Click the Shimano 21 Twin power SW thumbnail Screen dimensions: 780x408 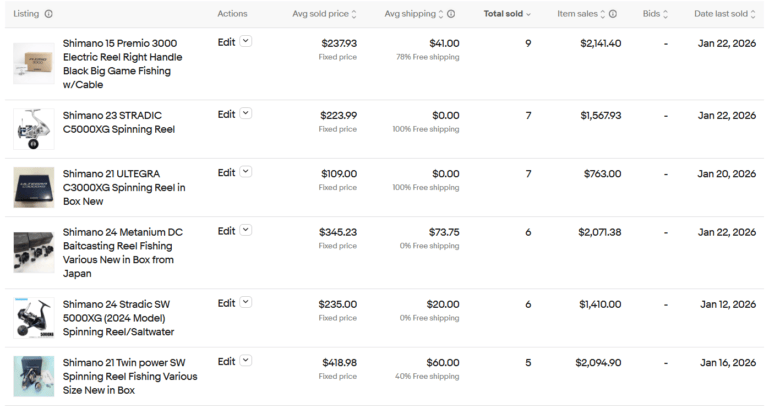click(x=34, y=376)
